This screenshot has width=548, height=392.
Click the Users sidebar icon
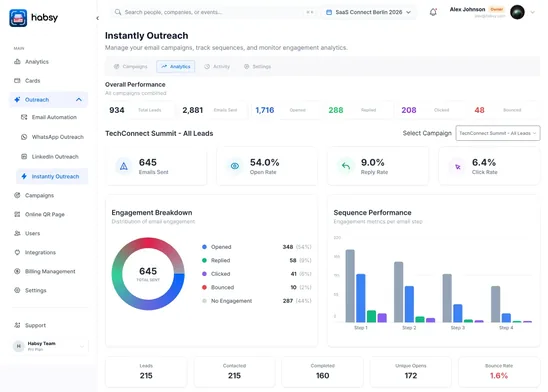pyautogui.click(x=17, y=233)
